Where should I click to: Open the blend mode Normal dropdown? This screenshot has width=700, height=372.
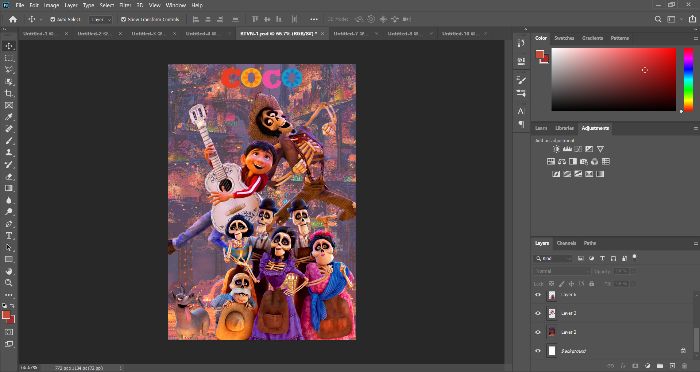562,271
